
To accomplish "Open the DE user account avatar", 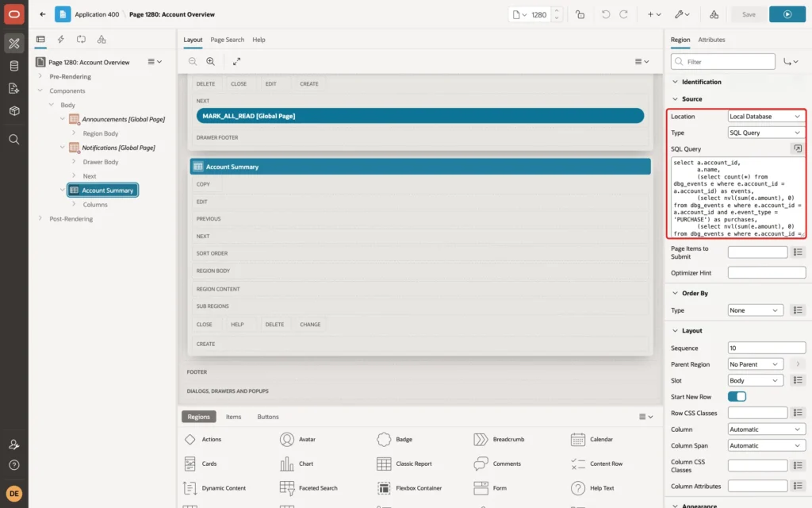I will coord(14,494).
